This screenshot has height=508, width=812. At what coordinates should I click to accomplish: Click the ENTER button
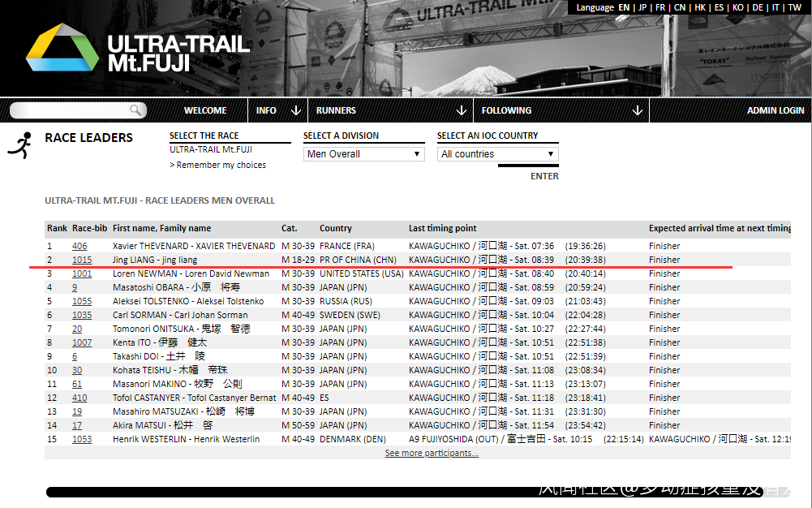tap(544, 176)
